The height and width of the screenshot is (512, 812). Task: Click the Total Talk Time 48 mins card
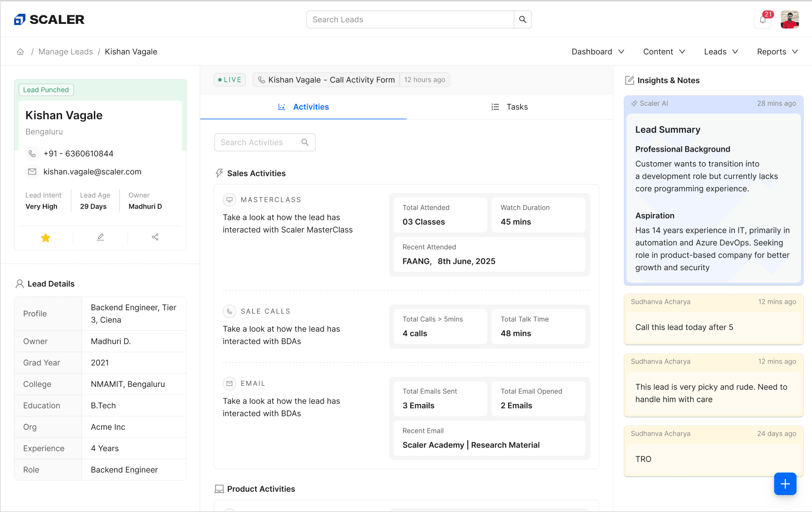(x=538, y=326)
